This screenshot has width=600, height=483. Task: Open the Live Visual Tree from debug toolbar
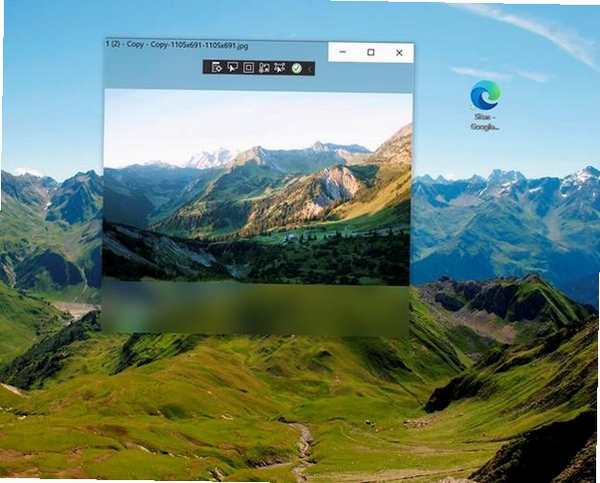217,68
